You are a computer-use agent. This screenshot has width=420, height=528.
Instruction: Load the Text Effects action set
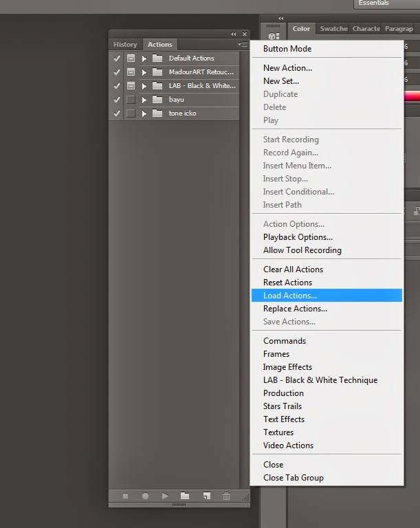327,419
